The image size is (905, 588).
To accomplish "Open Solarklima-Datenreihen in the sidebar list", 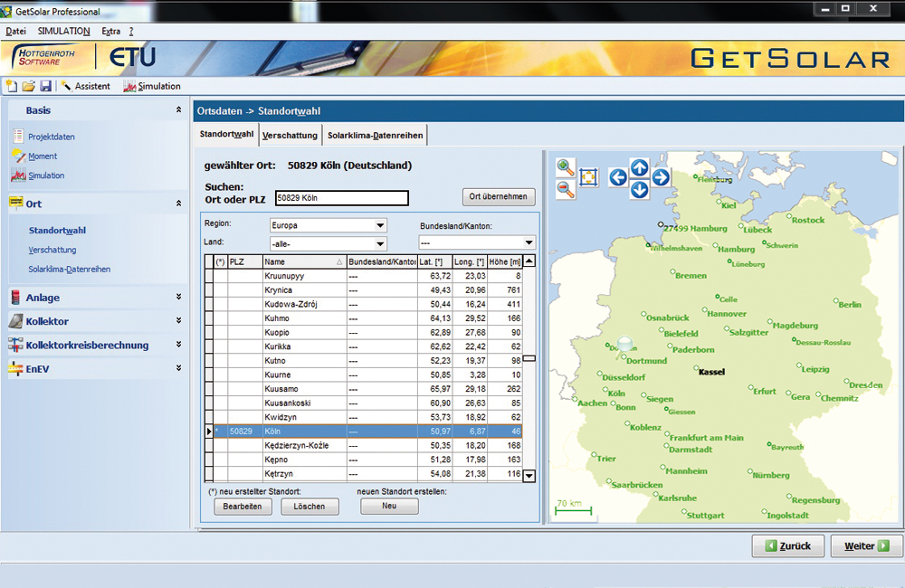I will [70, 269].
